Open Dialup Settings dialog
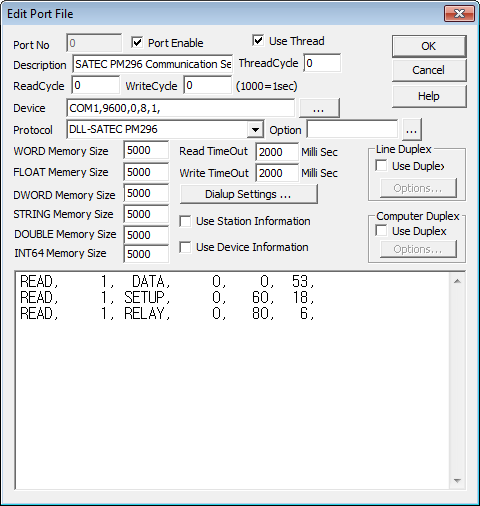480x506 pixels. pyautogui.click(x=248, y=194)
